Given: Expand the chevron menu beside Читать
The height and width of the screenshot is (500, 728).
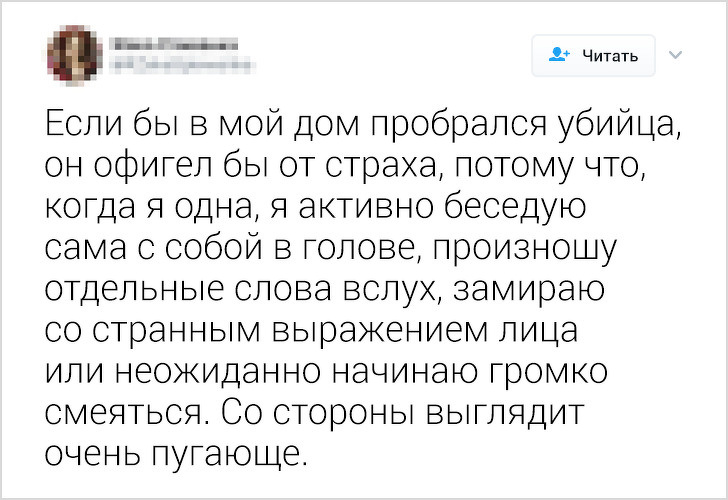Looking at the screenshot, I should pyautogui.click(x=673, y=55).
